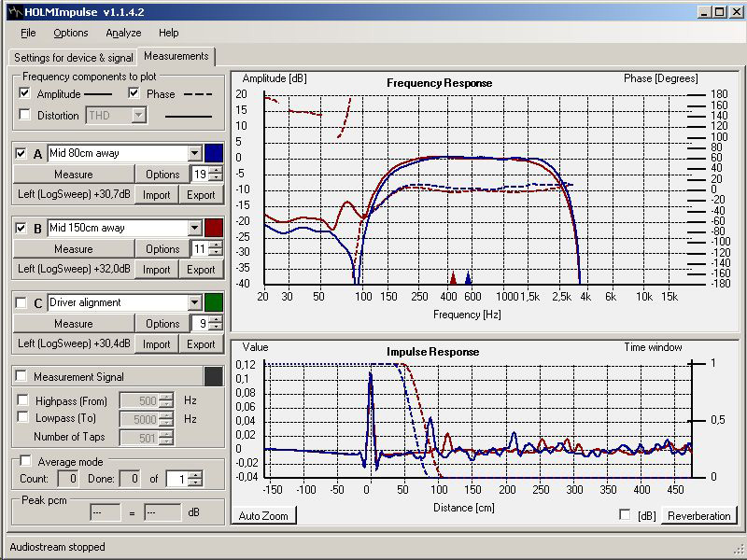This screenshot has width=747, height=560.
Task: Click Measure for slot C
Action: pyautogui.click(x=74, y=324)
